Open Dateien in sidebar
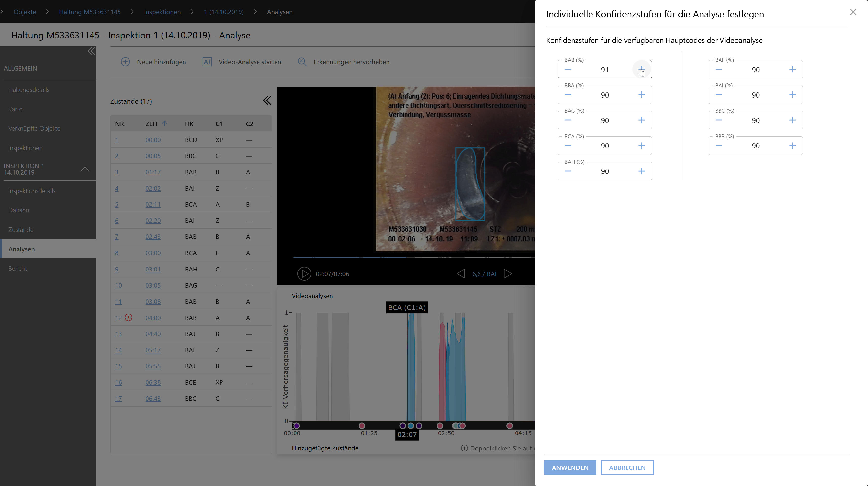Image resolution: width=868 pixels, height=486 pixels. coord(19,210)
